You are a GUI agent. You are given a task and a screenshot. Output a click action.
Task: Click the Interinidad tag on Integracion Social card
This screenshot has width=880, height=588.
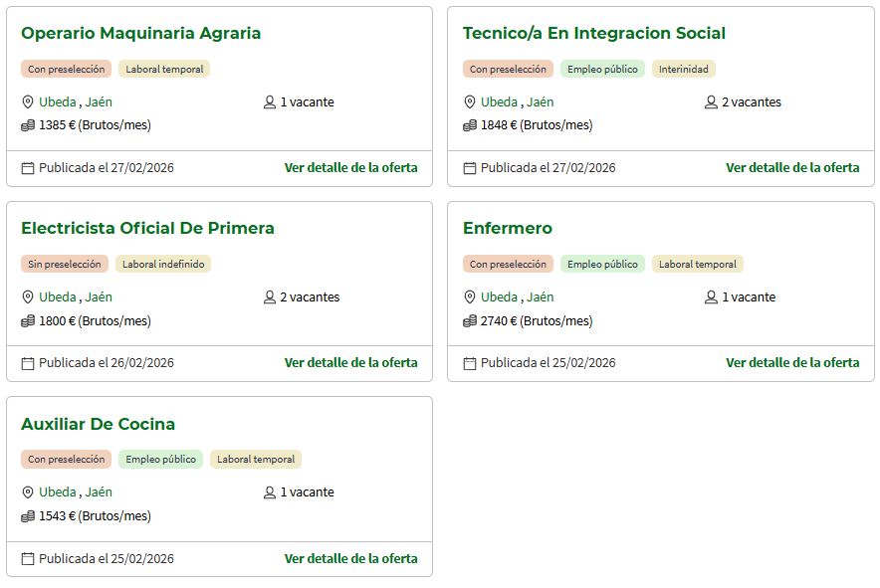click(x=684, y=70)
